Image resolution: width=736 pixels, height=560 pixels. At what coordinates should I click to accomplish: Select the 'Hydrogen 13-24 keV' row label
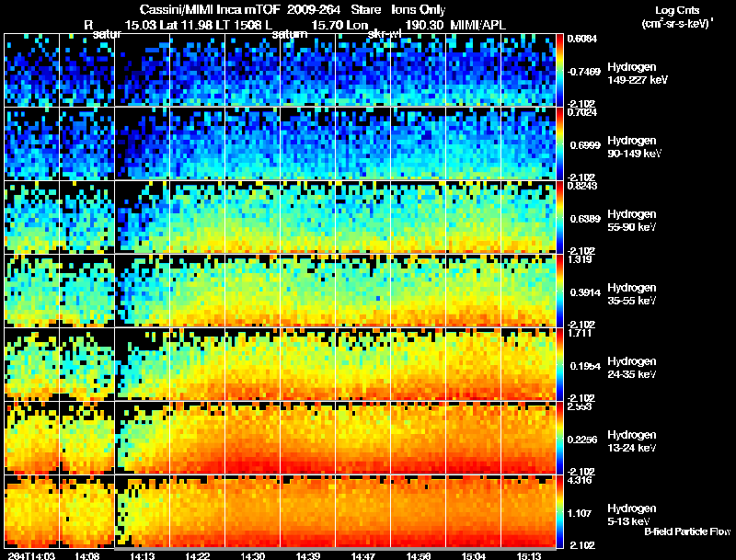(632, 441)
